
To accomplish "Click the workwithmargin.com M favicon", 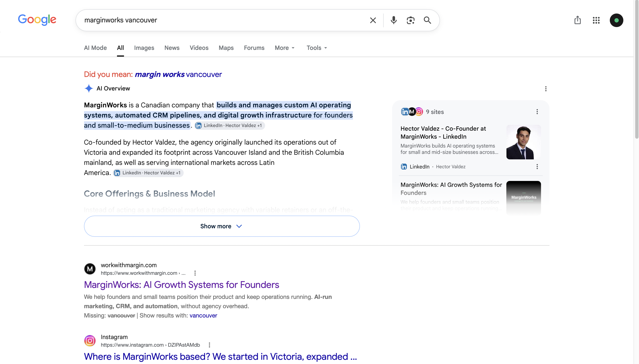I will (90, 269).
